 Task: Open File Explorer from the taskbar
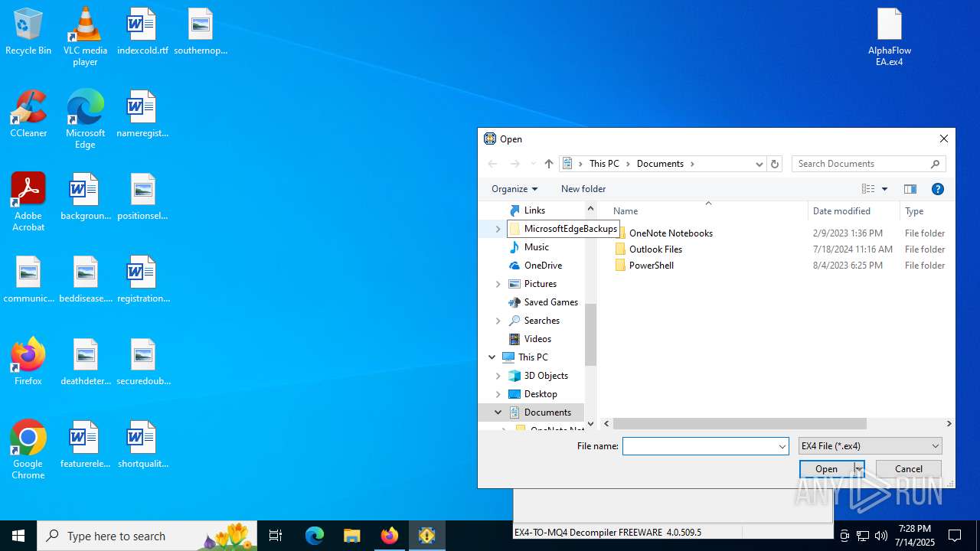(x=351, y=536)
